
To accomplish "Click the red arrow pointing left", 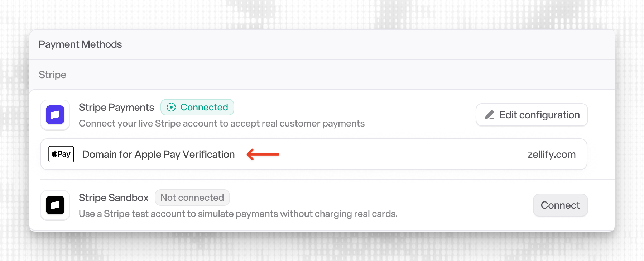I will [x=263, y=155].
